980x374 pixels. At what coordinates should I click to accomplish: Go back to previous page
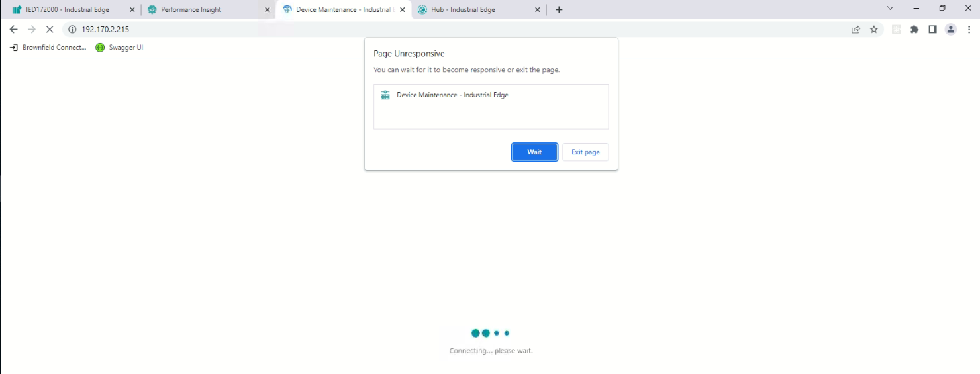(x=13, y=30)
